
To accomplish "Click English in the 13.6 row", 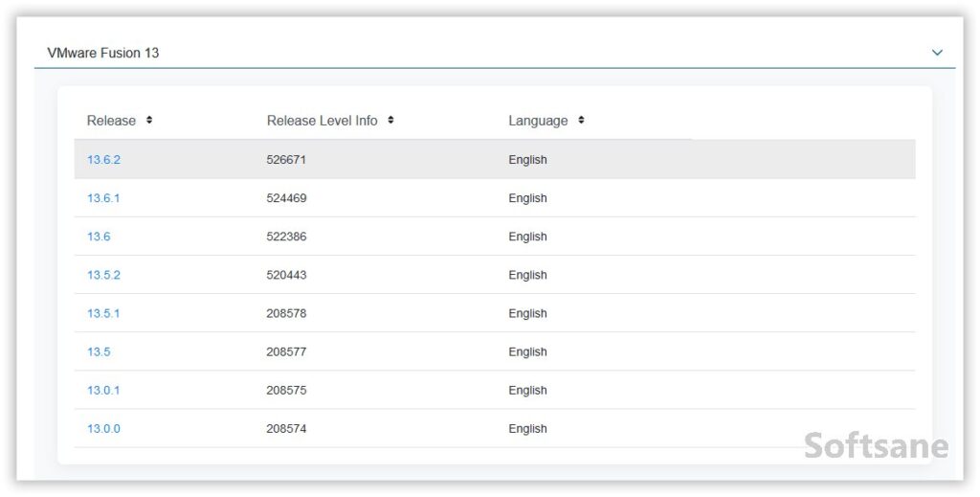I will [x=527, y=237].
